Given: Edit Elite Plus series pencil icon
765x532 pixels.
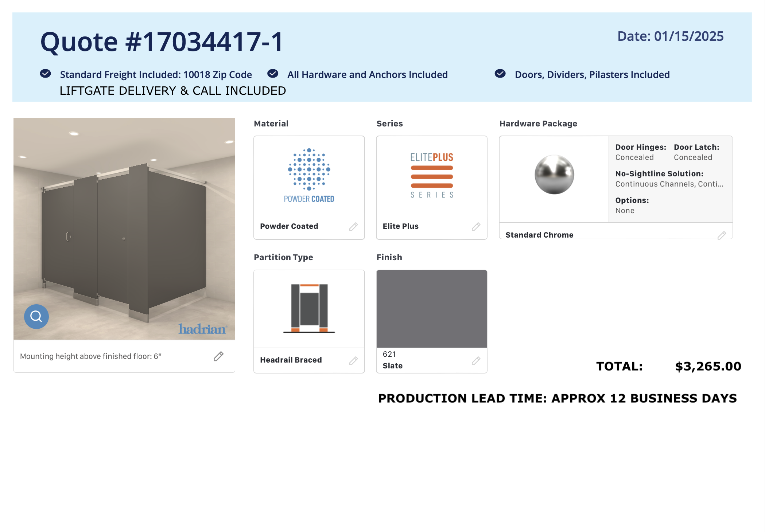Looking at the screenshot, I should 476,227.
